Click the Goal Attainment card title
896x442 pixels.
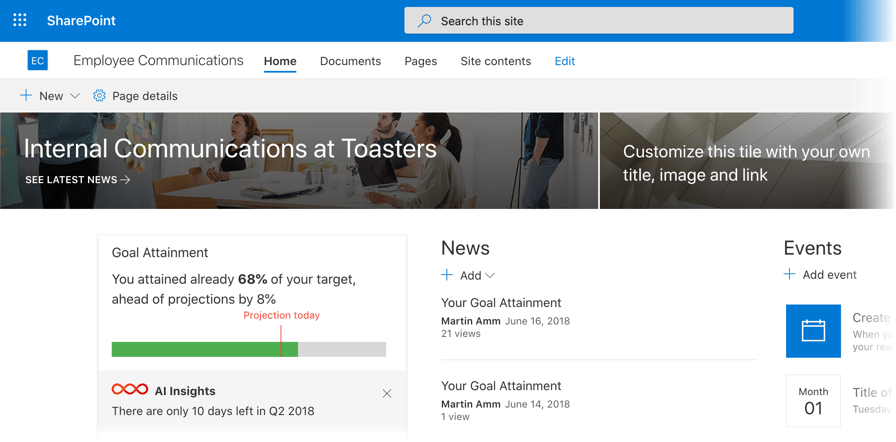tap(160, 252)
